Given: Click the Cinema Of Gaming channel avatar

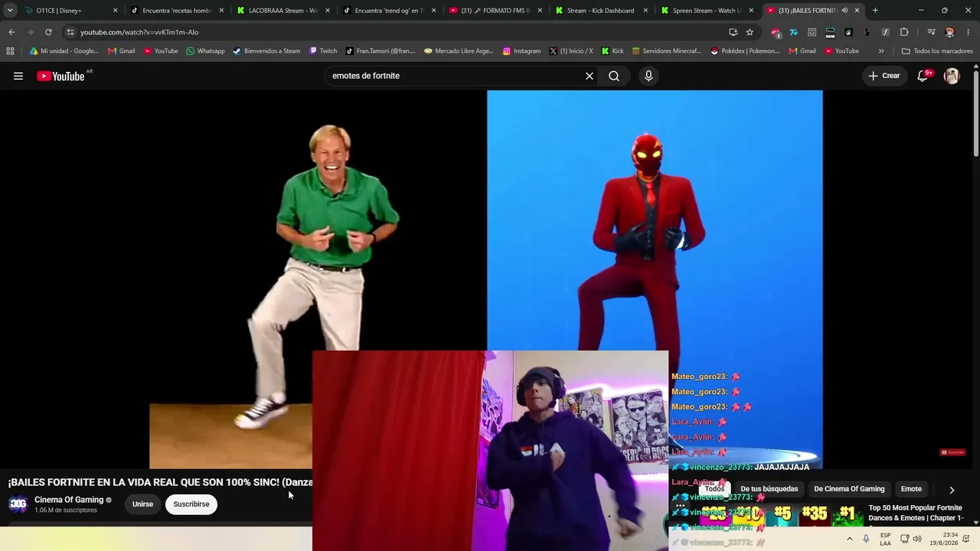Looking at the screenshot, I should click(x=18, y=504).
